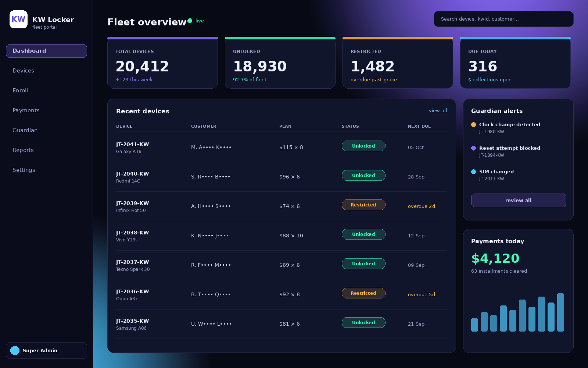Click the +128 this week text
Viewport: 588px width, 368px height.
[134, 79]
